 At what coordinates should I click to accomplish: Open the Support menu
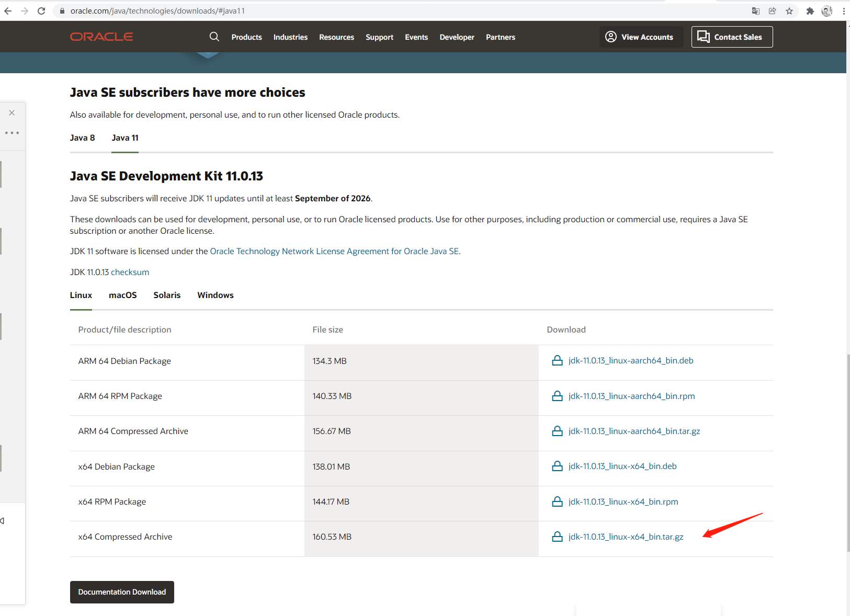tap(380, 37)
